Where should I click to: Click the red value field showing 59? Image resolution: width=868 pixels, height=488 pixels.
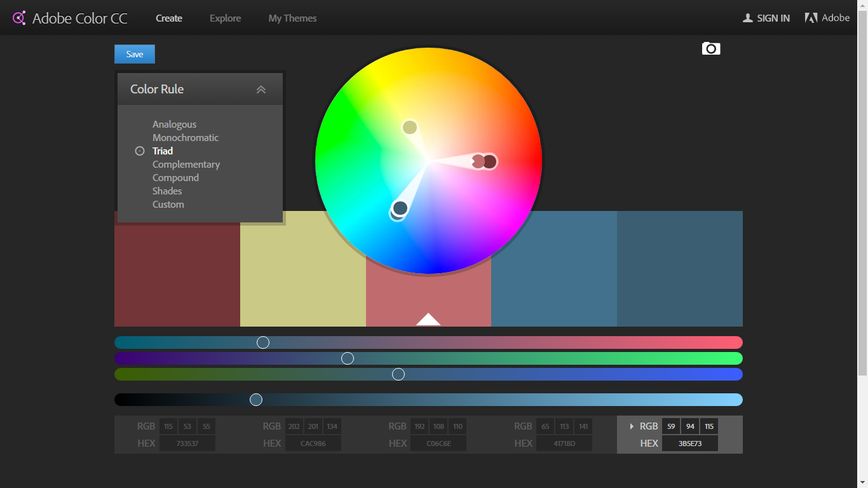tap(671, 426)
